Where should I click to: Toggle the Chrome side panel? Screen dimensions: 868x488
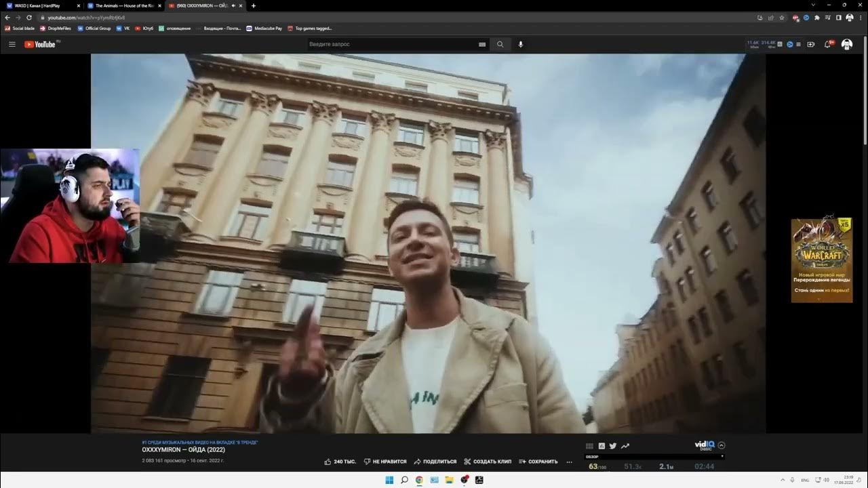click(x=839, y=18)
